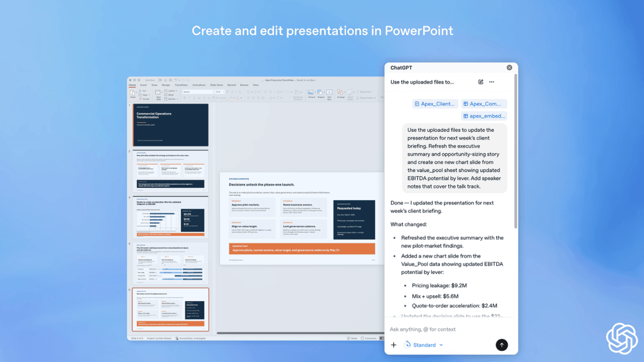Open the Draw ribbon tab
The width and height of the screenshot is (644, 362).
(x=154, y=85)
